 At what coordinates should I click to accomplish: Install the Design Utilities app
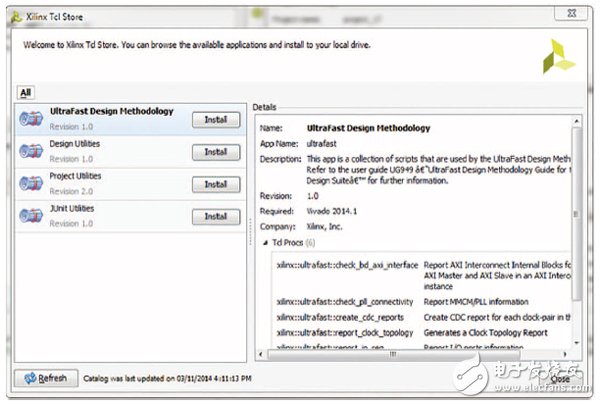click(x=216, y=152)
